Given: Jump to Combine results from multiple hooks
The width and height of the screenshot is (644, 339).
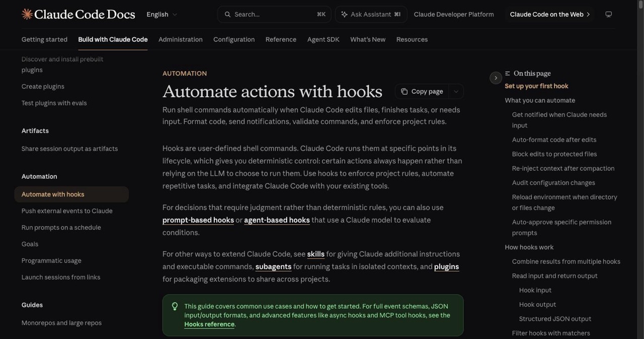Looking at the screenshot, I should [566, 261].
